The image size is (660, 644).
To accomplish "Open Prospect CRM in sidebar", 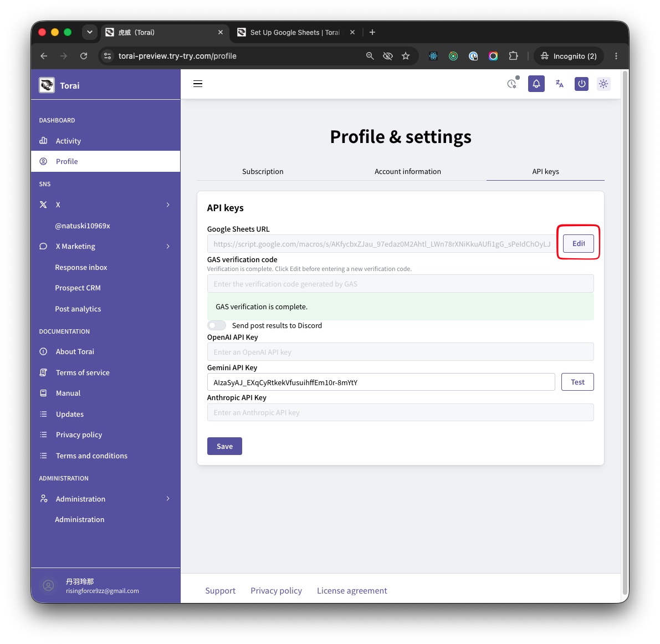I will point(78,288).
